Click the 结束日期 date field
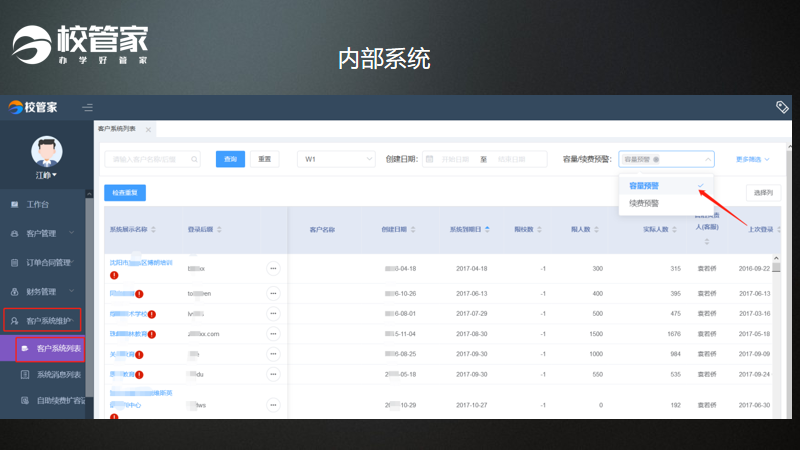This screenshot has width=800, height=450. (512, 159)
